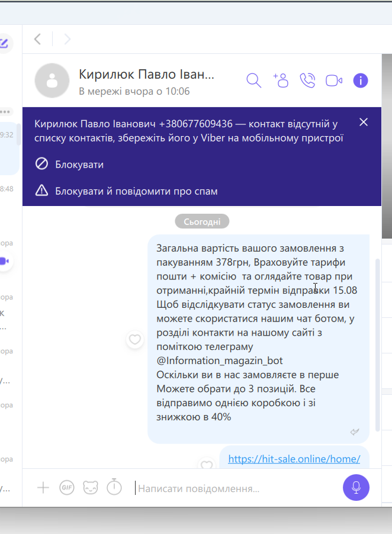Open attachment plus menu
This screenshot has height=534, width=392.
coord(43,488)
